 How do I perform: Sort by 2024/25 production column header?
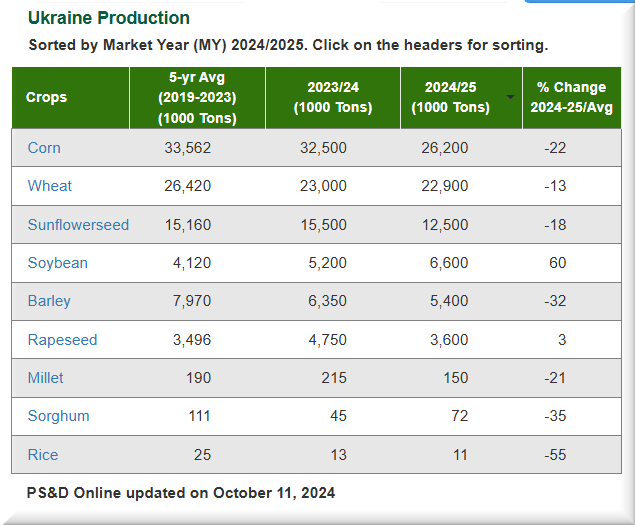point(450,98)
